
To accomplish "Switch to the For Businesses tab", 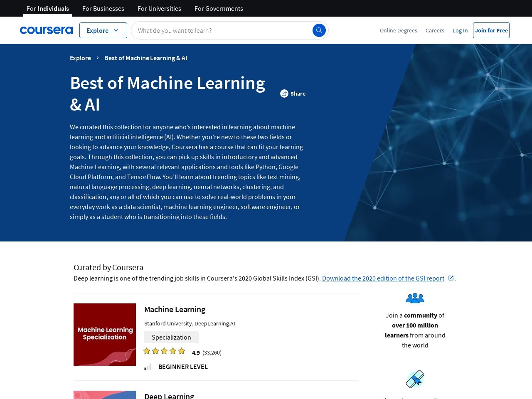I will pos(103,8).
